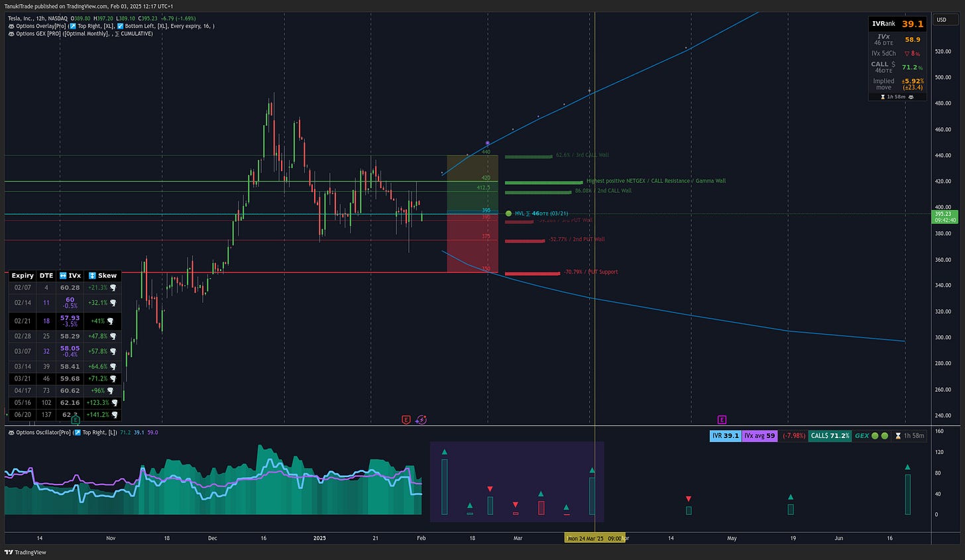
Task: Click the PUT Support -70.79% label
Action: (x=591, y=272)
